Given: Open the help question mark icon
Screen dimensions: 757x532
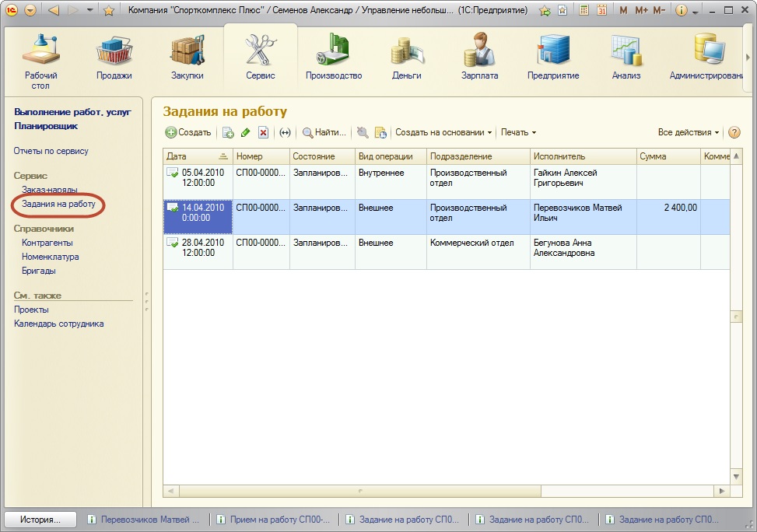Looking at the screenshot, I should pos(734,133).
